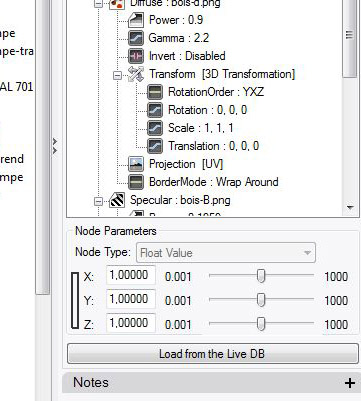The width and height of the screenshot is (361, 401).
Task: Click Load from the Live DB button
Action: point(213,354)
